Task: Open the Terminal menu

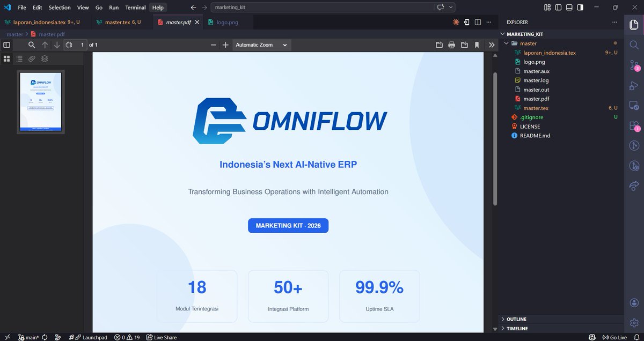Action: click(135, 8)
